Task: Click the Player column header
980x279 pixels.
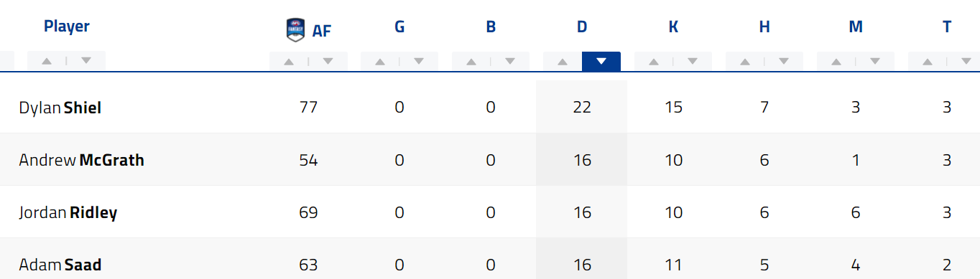Action: 67,27
